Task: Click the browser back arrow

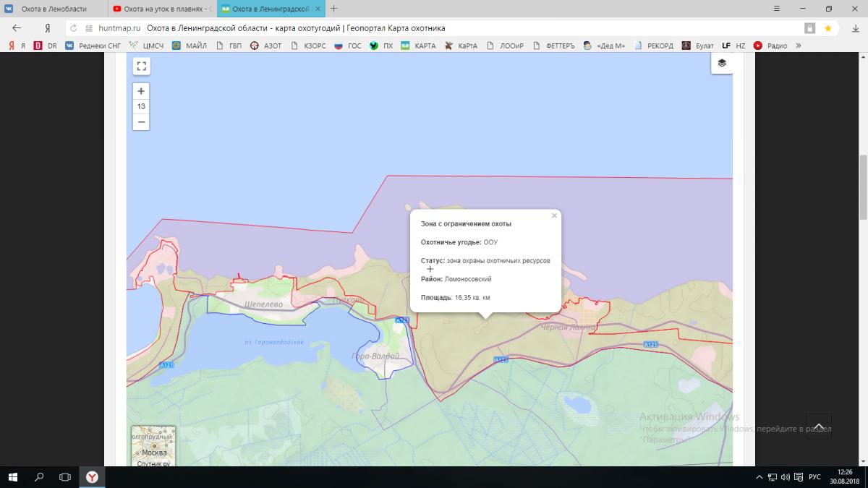Action: click(17, 28)
